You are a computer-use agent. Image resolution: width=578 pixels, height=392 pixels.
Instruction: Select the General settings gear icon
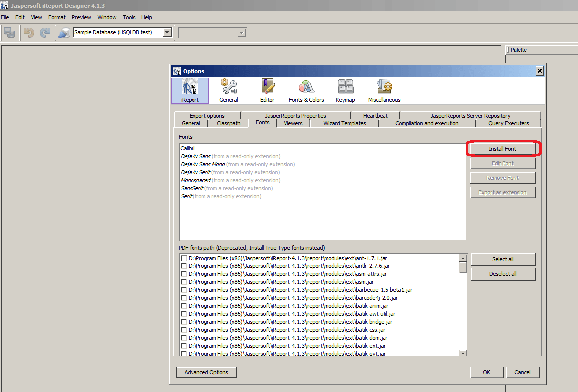(228, 90)
